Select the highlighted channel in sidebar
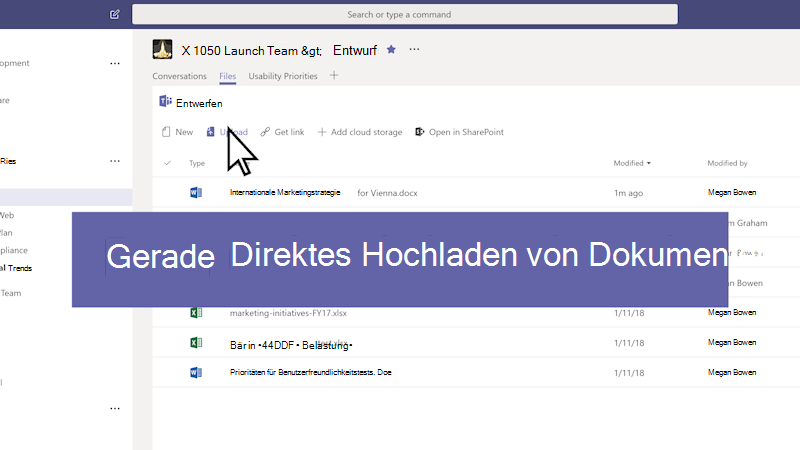Viewport: 800px width, 450px height. (66, 197)
